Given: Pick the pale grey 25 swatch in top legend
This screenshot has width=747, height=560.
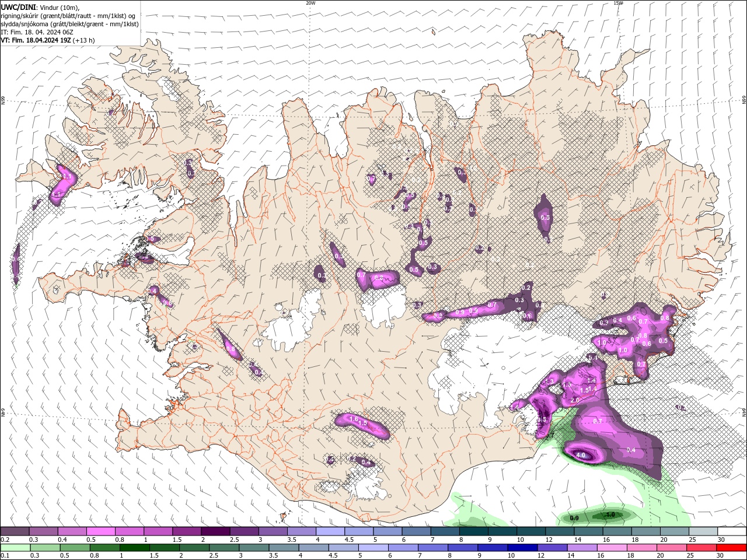Looking at the screenshot, I should pyautogui.click(x=703, y=531).
